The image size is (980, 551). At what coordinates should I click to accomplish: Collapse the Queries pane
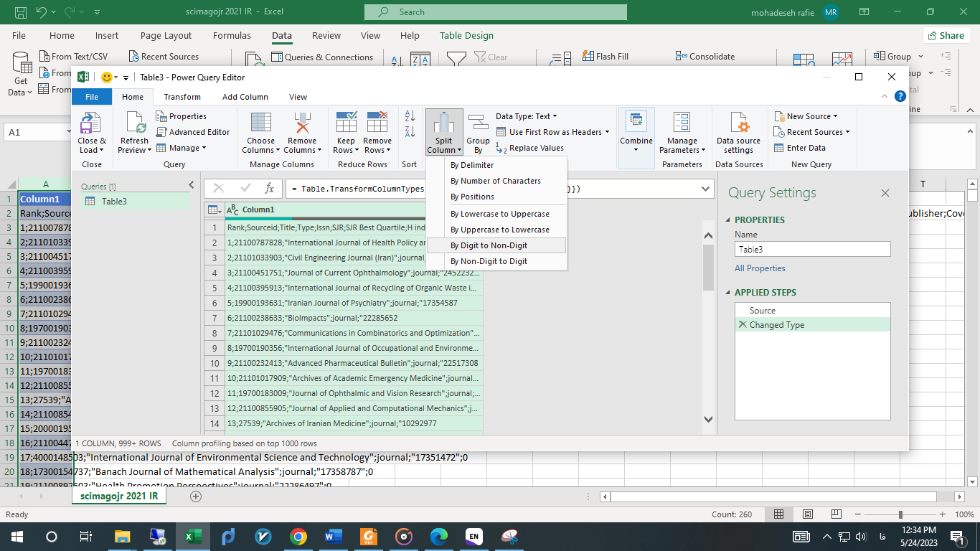(191, 185)
